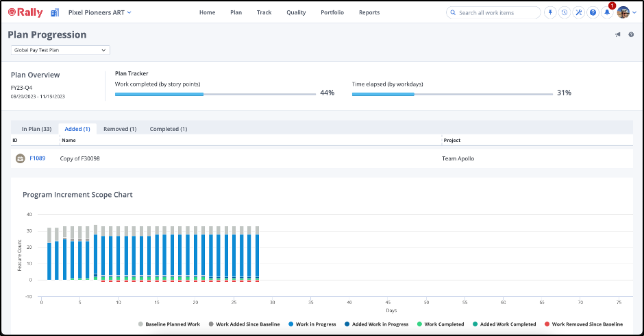644x336 pixels.
Task: Open the Global Pay Test Plan dropdown
Action: click(x=60, y=50)
